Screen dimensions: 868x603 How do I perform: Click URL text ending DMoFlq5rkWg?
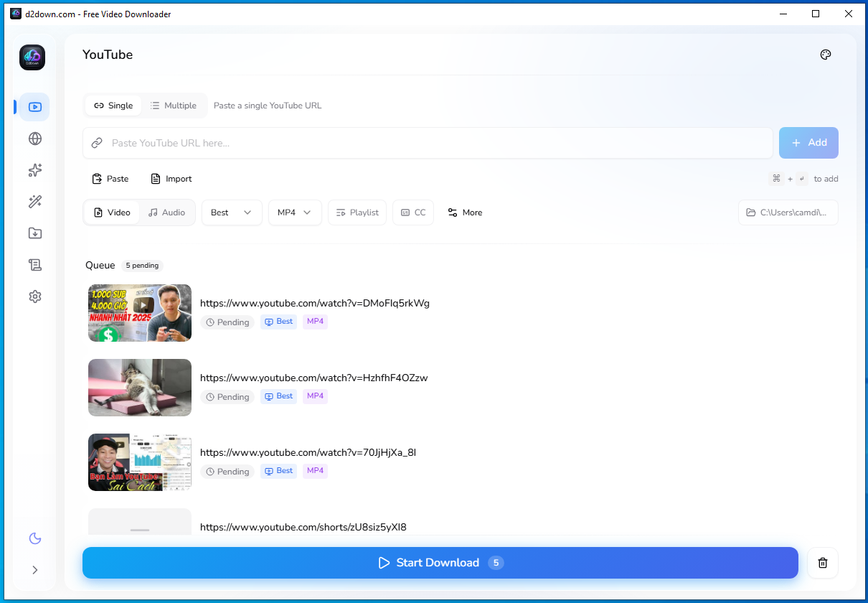315,303
